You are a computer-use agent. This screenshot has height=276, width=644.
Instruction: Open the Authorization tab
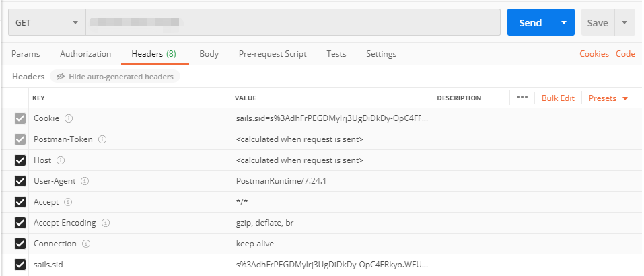point(85,54)
